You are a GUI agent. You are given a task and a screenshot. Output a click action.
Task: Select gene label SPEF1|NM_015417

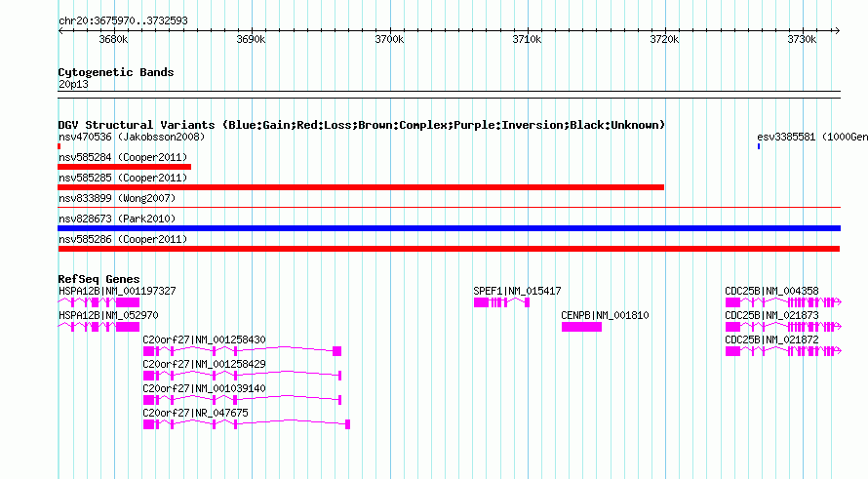tap(517, 291)
